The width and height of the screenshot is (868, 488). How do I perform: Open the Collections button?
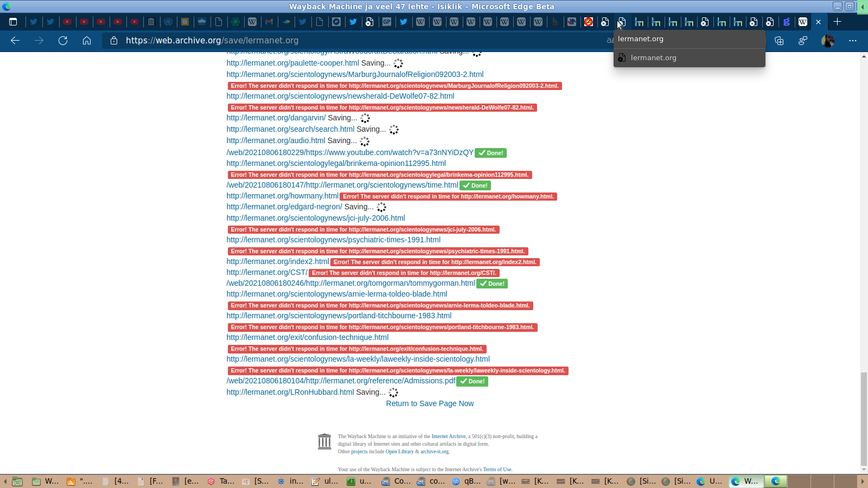pos(779,41)
